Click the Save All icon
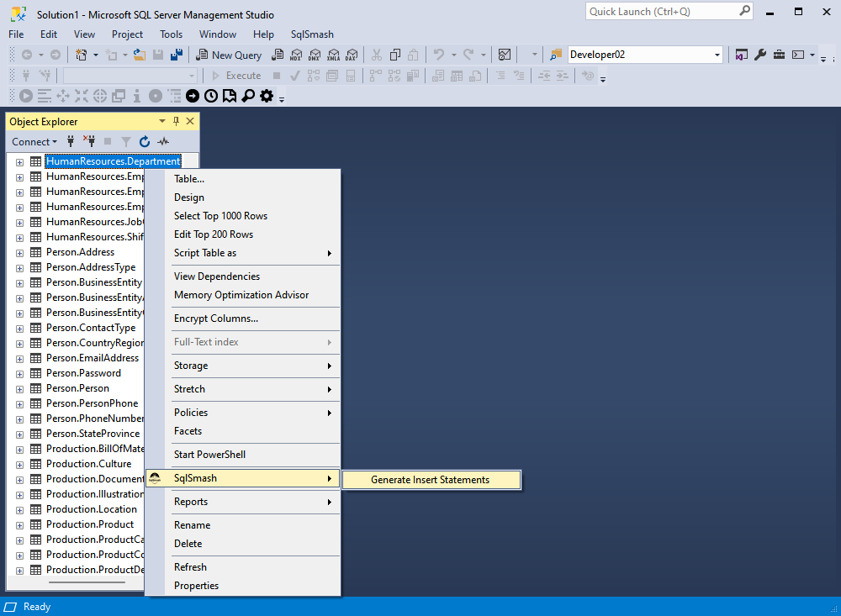The width and height of the screenshot is (841, 616). point(177,55)
